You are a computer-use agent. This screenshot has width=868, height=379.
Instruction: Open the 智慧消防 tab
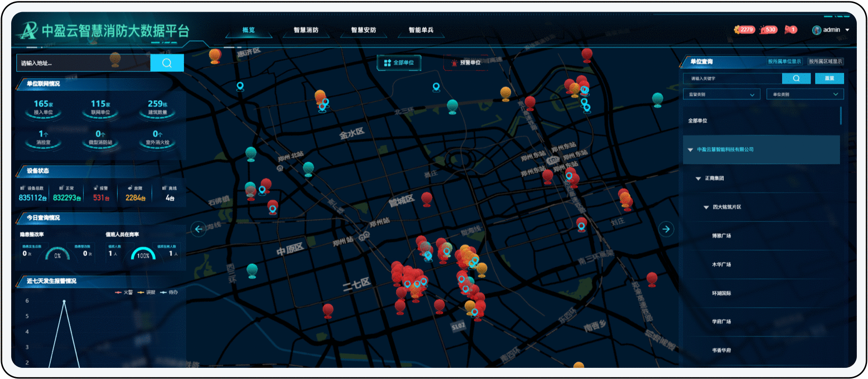(x=306, y=30)
